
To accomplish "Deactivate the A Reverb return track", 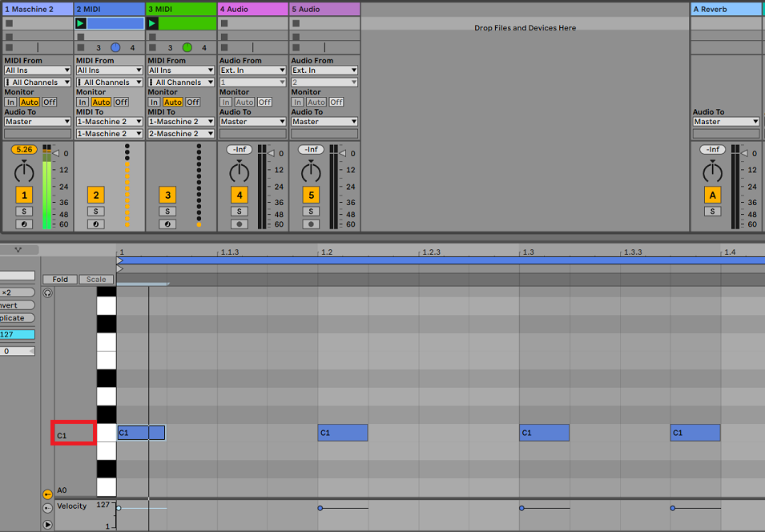I will 712,195.
